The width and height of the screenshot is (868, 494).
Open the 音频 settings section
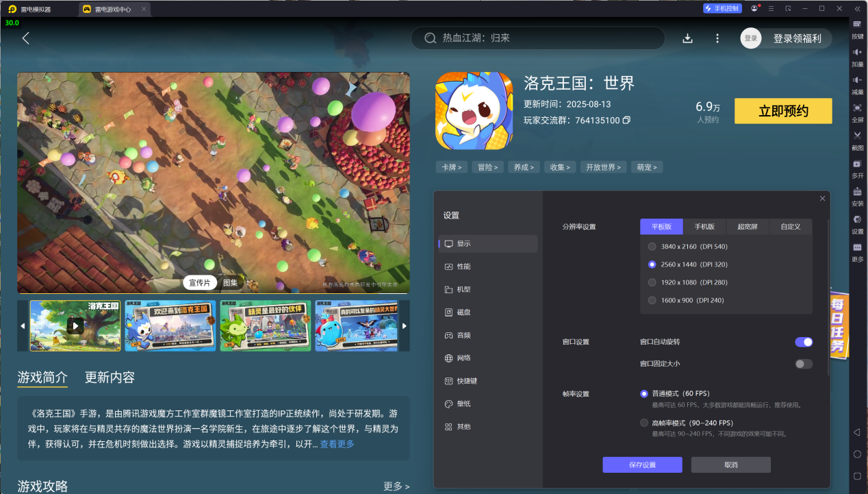pyautogui.click(x=488, y=335)
